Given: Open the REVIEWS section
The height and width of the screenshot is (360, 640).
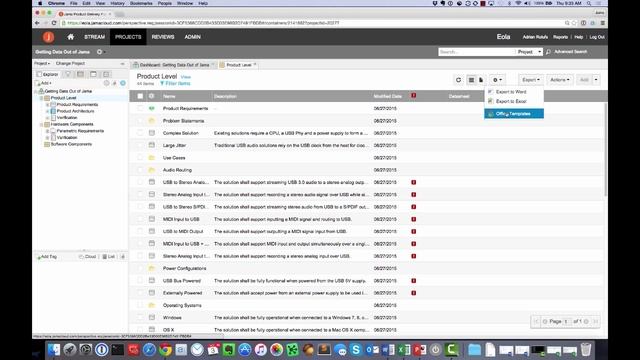Looking at the screenshot, I should tap(163, 37).
